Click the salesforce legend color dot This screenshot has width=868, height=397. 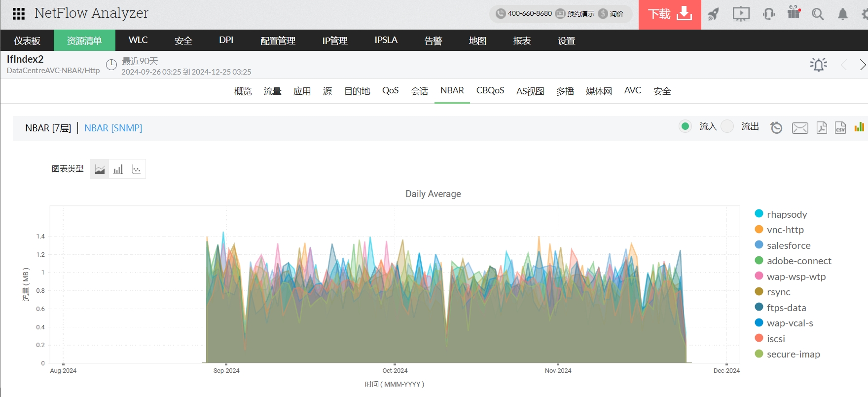[759, 245]
